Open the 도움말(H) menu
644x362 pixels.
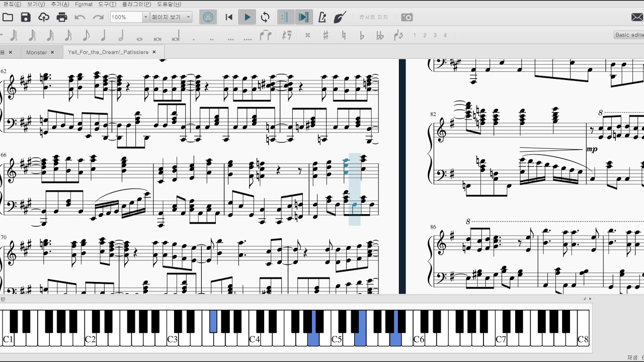click(x=169, y=4)
